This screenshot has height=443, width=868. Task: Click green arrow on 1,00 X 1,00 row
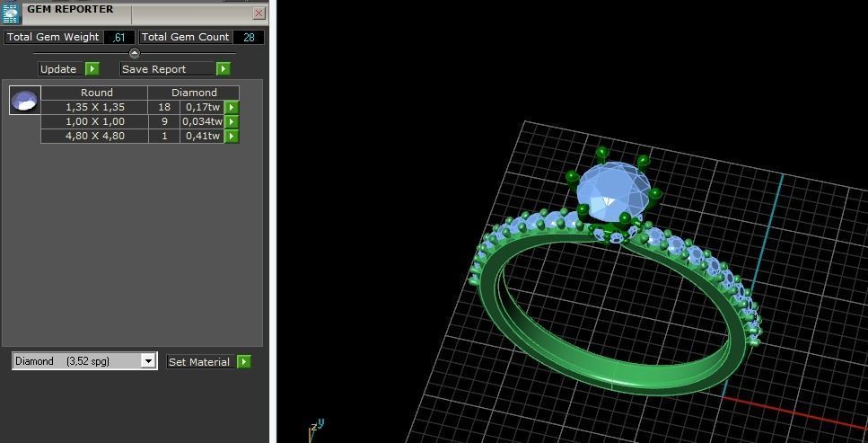point(232,121)
